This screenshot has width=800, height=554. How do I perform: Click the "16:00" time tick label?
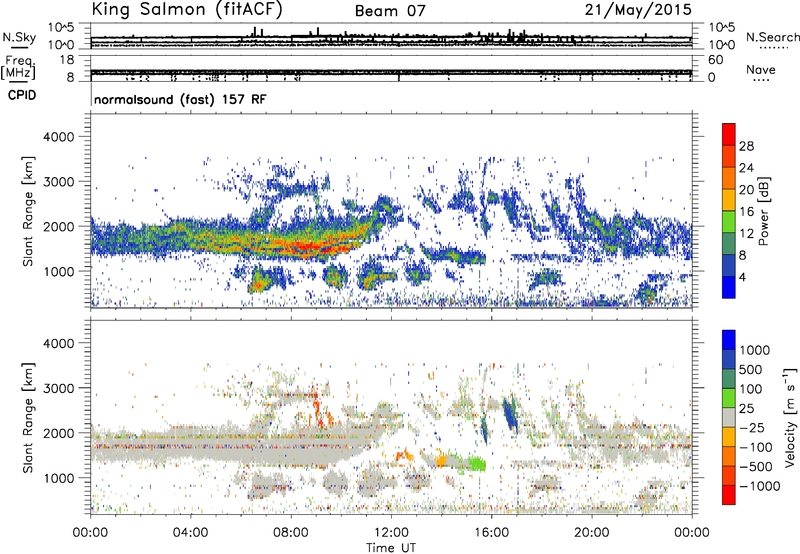click(491, 533)
